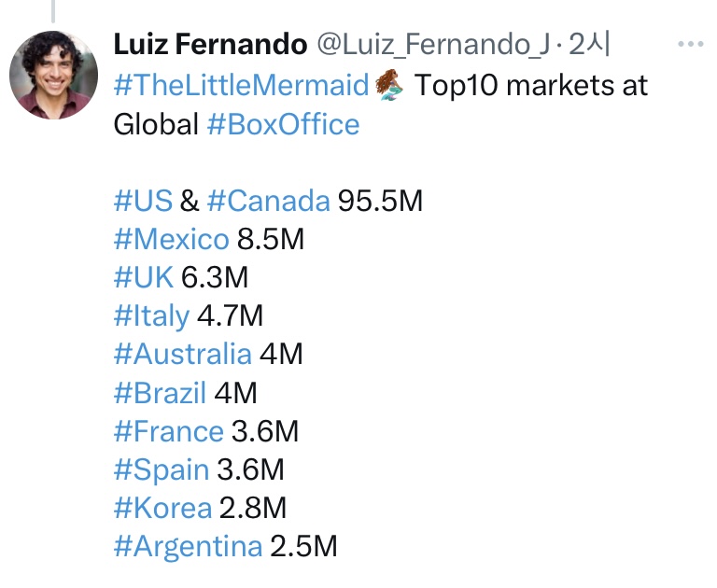
Task: Follow the #US hashtag link
Action: [x=143, y=201]
